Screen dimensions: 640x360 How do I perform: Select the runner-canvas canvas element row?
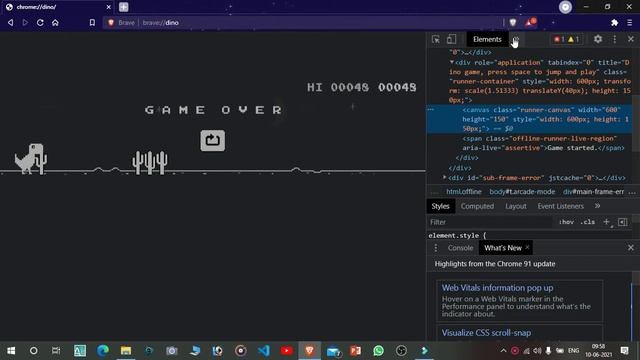(x=529, y=119)
